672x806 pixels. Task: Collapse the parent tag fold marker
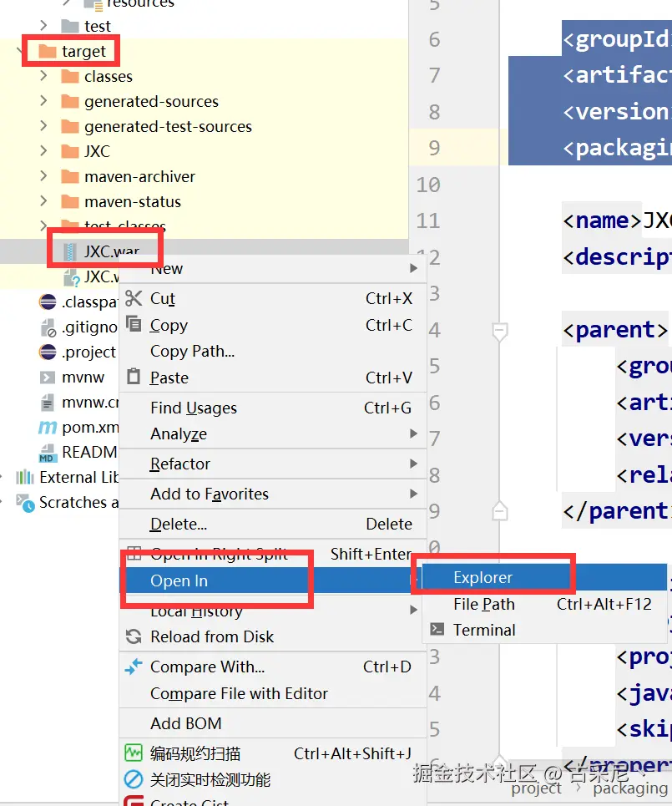point(500,332)
